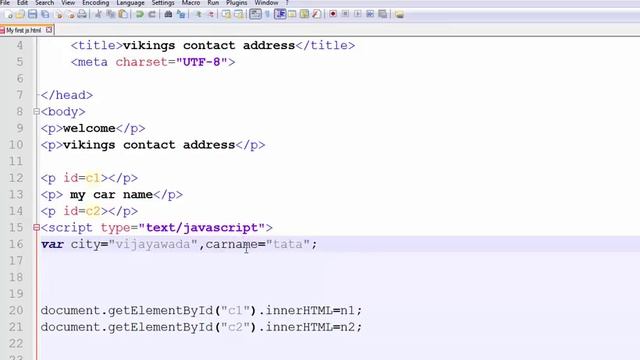640x360 pixels.
Task: Place cursor on empty line 18
Action: (338, 277)
